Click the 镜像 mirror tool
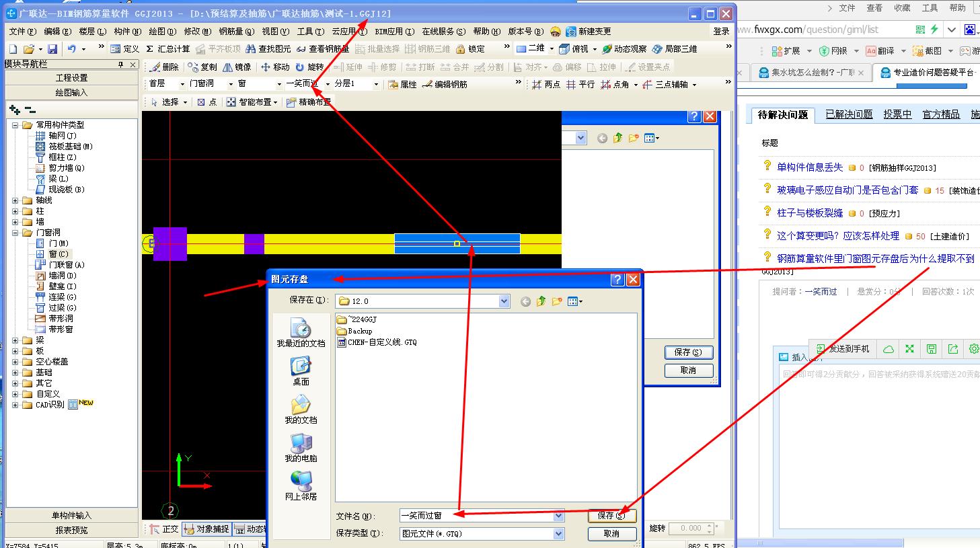The height and width of the screenshot is (548, 980). pos(237,67)
